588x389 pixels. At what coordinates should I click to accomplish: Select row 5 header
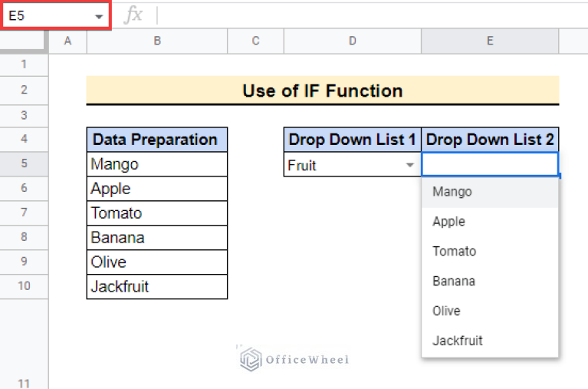[x=24, y=164]
